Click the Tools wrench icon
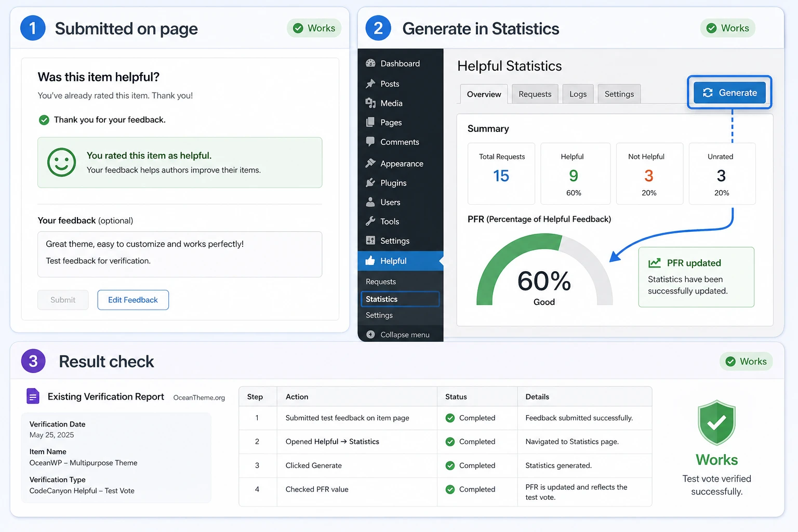The width and height of the screenshot is (798, 532). pos(370,221)
